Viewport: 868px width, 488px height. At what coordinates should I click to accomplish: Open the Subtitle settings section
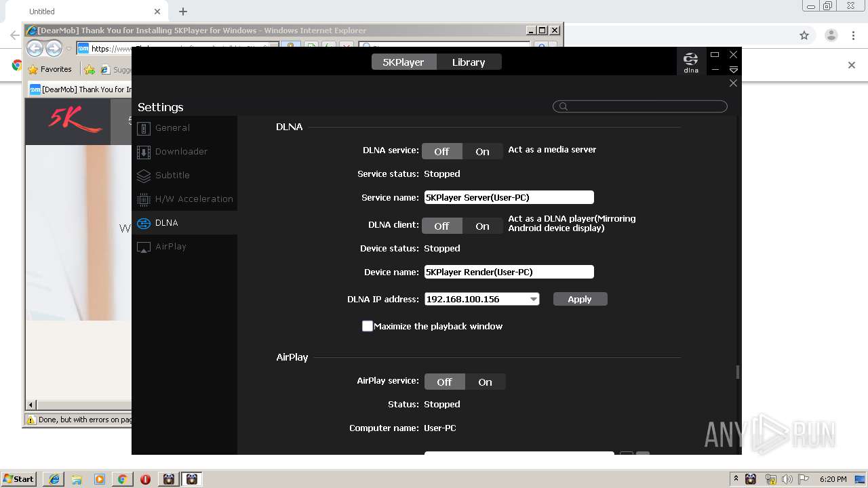coord(184,175)
